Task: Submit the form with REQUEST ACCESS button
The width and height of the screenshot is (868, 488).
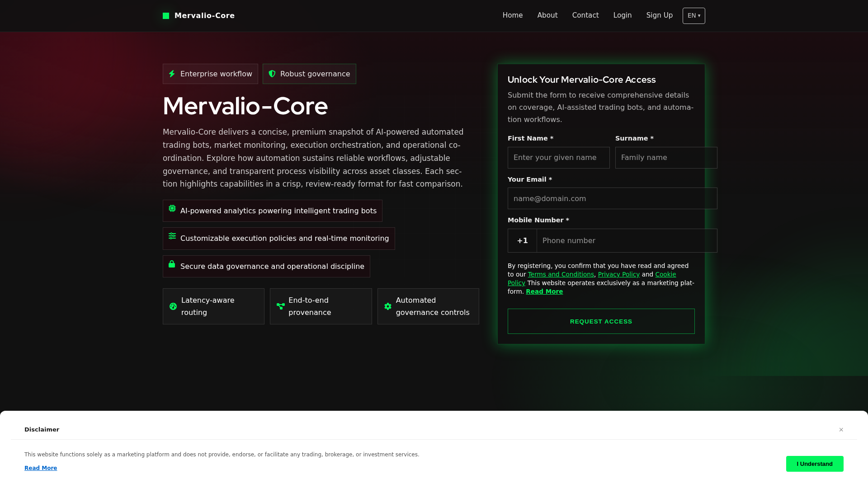Action: pyautogui.click(x=601, y=321)
